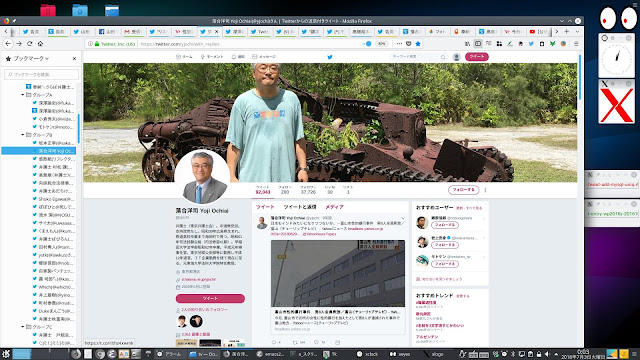
Task: Go to the Firefox home page icon
Action: tap(40, 44)
